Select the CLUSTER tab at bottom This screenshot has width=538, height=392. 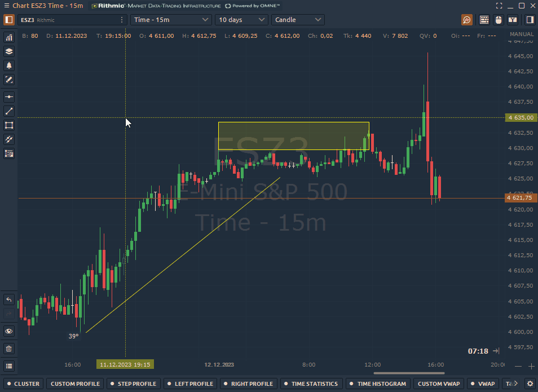coord(23,384)
